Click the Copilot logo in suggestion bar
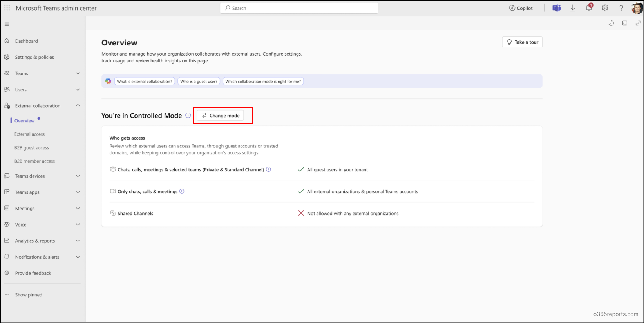This screenshot has height=323, width=644. (x=108, y=81)
